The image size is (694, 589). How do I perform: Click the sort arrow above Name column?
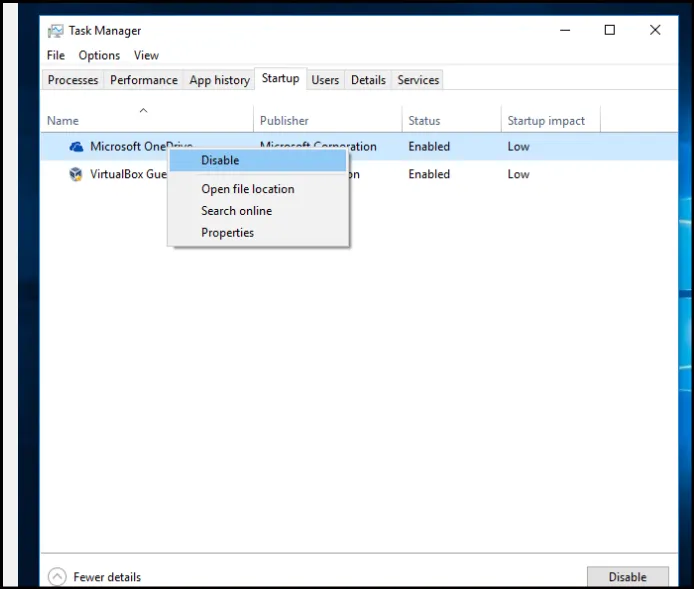[x=143, y=110]
